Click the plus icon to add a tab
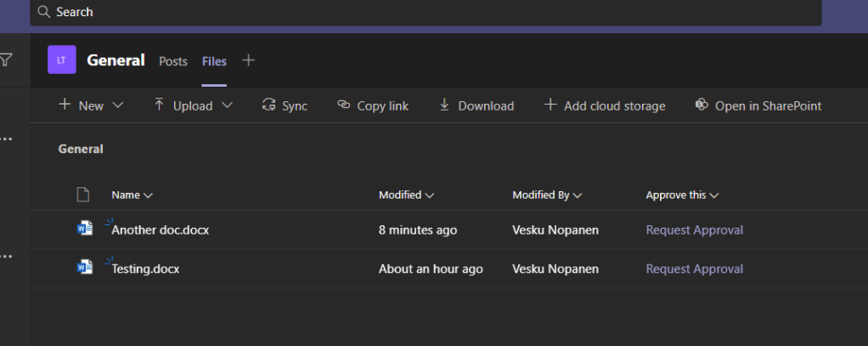The width and height of the screenshot is (868, 346). click(248, 60)
